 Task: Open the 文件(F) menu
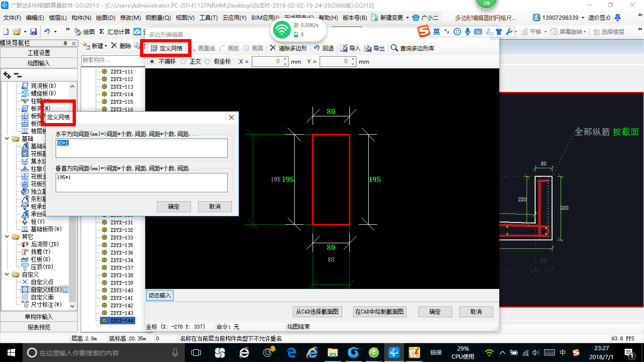pos(12,18)
